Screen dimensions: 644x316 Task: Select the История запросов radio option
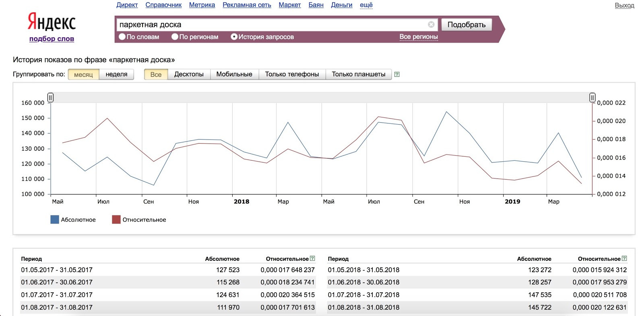pos(234,37)
